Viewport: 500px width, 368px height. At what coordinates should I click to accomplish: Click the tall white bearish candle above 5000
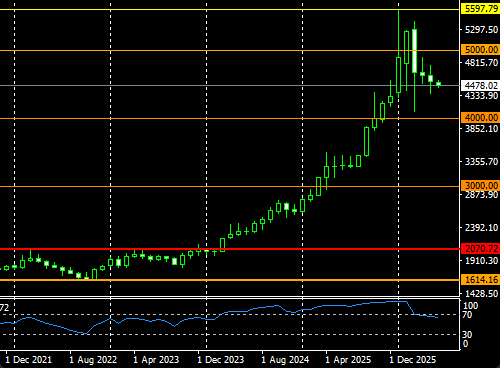(414, 51)
